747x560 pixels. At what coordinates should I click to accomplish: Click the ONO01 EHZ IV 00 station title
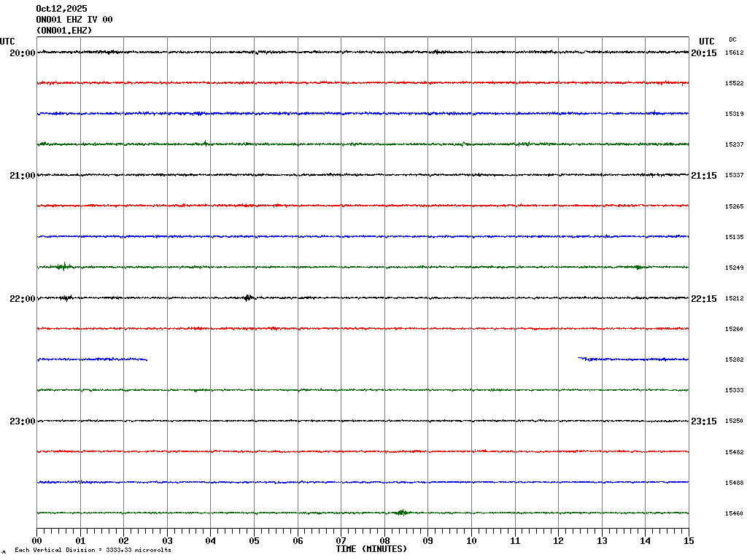point(74,20)
